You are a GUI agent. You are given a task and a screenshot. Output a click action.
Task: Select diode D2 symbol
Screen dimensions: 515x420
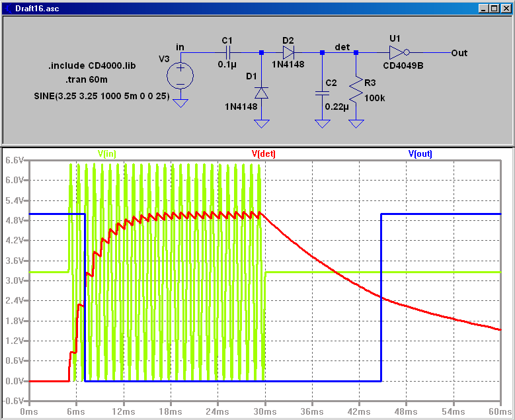[288, 52]
